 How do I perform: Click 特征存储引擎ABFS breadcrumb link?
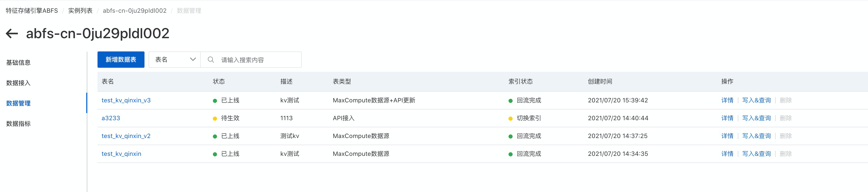tap(32, 11)
